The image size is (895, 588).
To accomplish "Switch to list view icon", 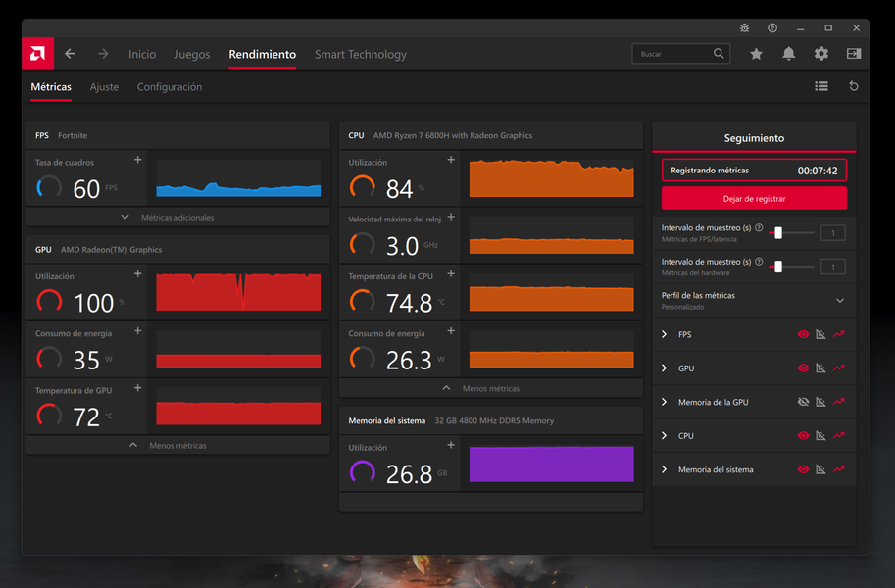I will [821, 86].
